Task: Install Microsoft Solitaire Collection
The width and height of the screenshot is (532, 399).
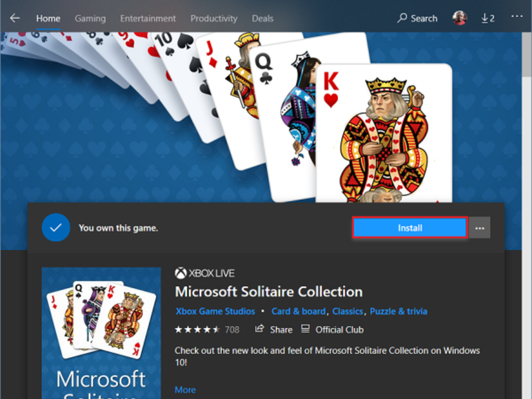Action: pos(410,228)
